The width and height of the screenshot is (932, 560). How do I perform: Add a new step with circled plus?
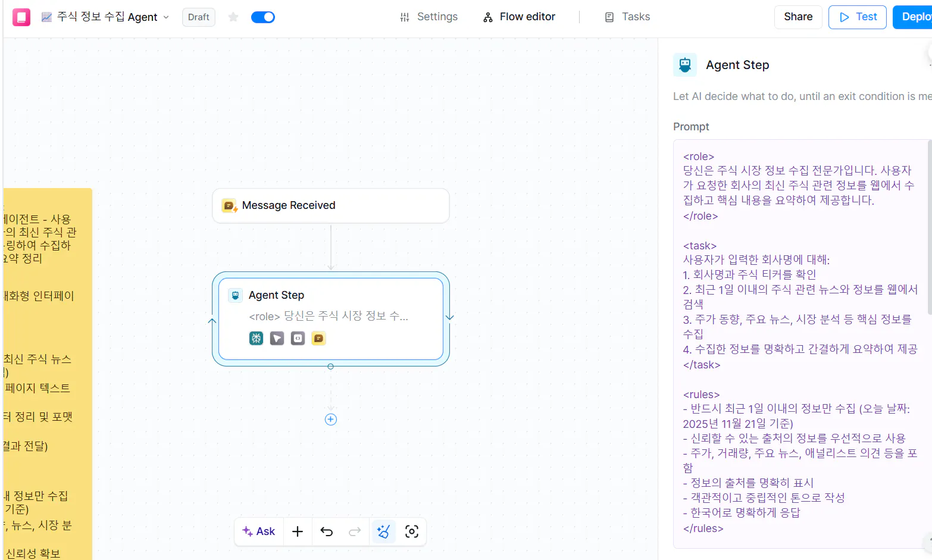pos(331,420)
